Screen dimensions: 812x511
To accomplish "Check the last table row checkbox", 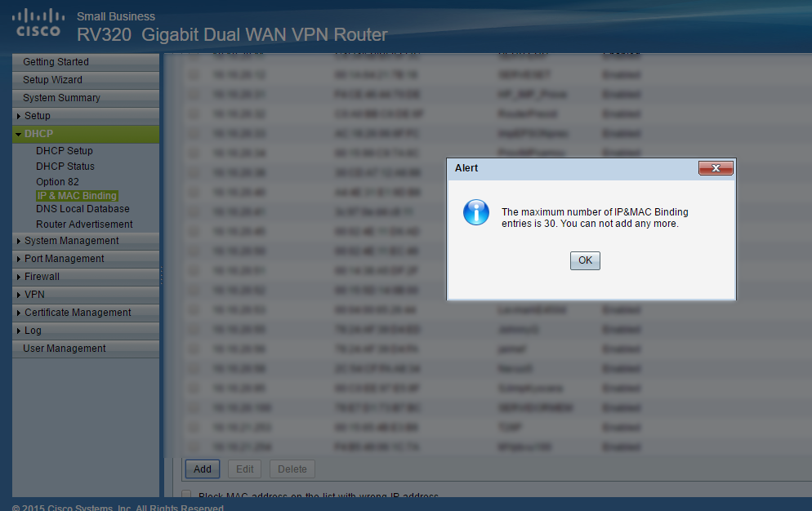I will (x=193, y=447).
